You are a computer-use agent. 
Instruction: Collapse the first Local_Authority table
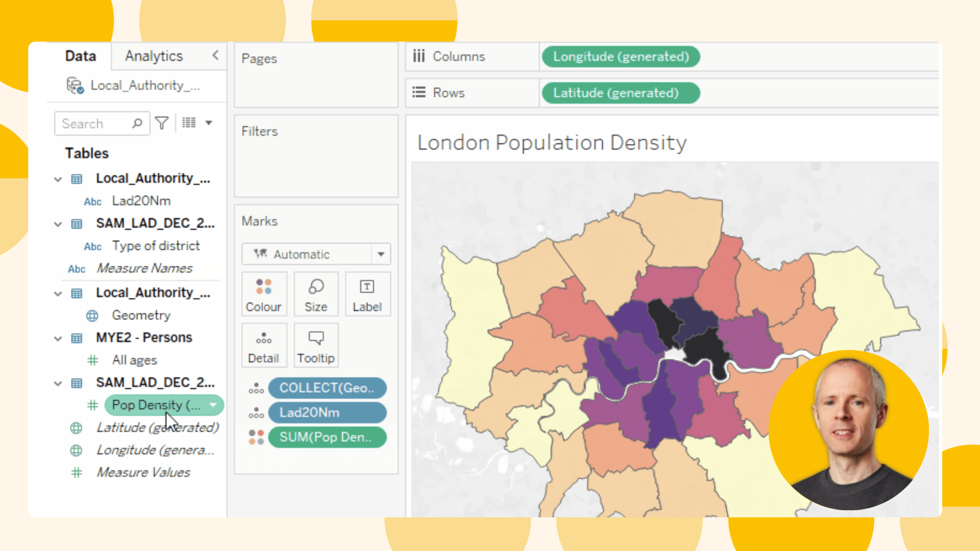pyautogui.click(x=58, y=179)
